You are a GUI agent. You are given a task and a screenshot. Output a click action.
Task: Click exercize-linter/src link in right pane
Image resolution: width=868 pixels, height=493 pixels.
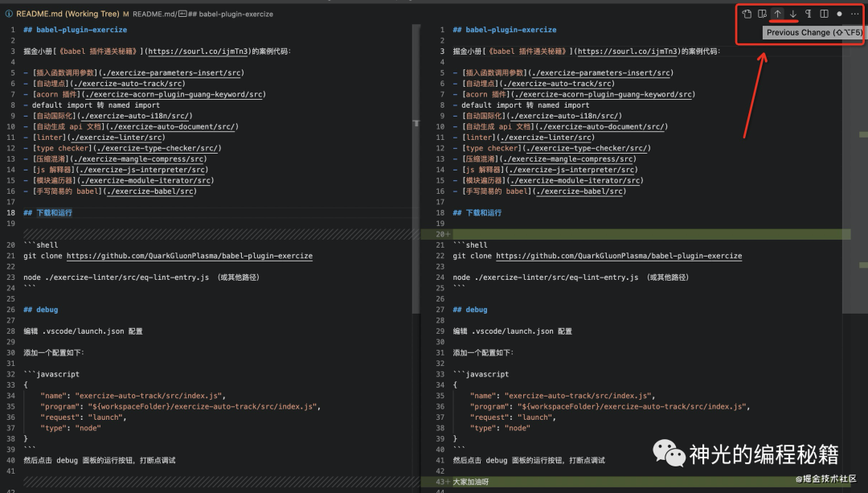click(546, 138)
